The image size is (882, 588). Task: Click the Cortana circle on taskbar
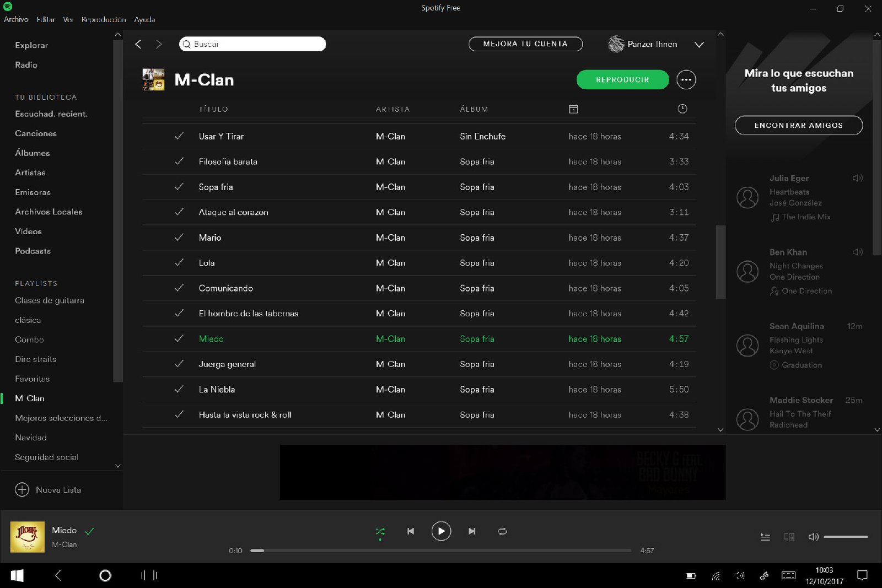point(105,576)
